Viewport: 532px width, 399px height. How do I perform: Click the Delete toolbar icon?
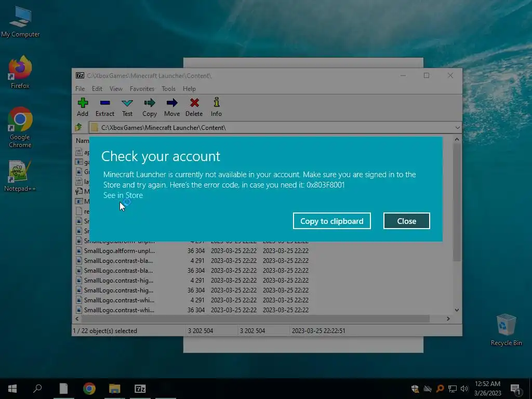(x=194, y=107)
